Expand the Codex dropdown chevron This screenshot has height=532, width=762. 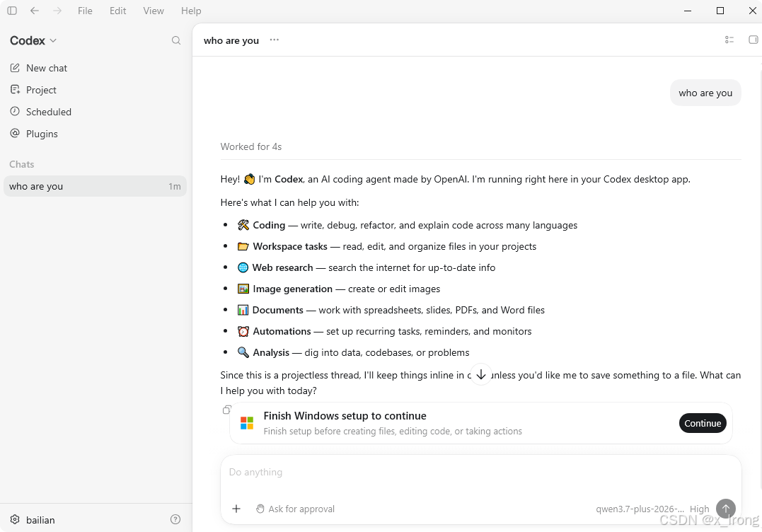point(54,41)
